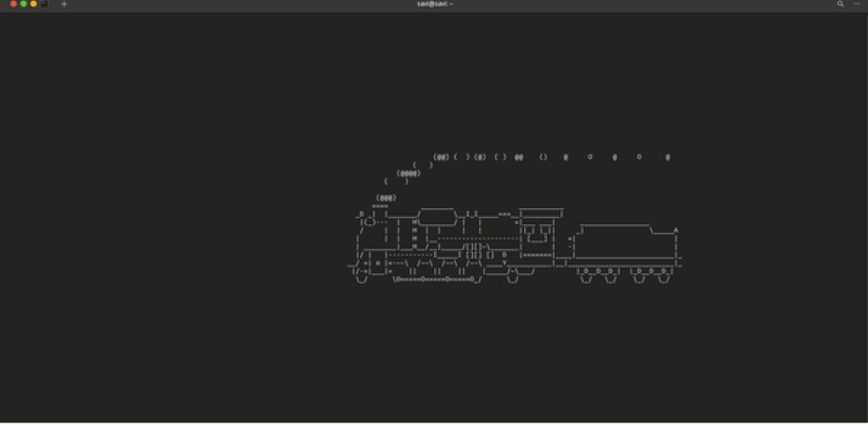Viewport: 868px width, 425px height.
Task: Click the "(@@@@)" smoke puff
Action: click(409, 173)
